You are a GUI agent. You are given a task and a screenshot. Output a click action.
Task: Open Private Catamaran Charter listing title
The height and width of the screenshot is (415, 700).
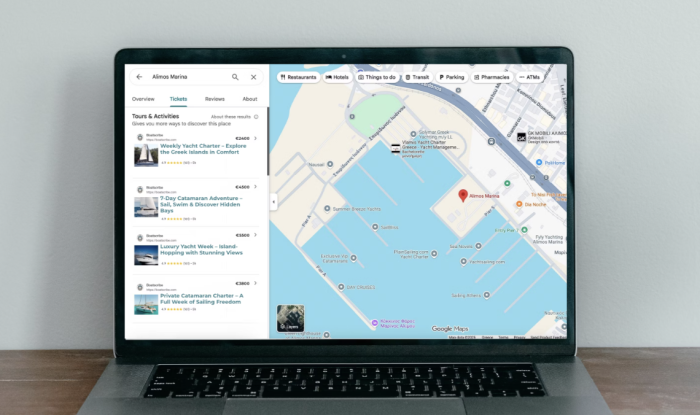(x=202, y=299)
